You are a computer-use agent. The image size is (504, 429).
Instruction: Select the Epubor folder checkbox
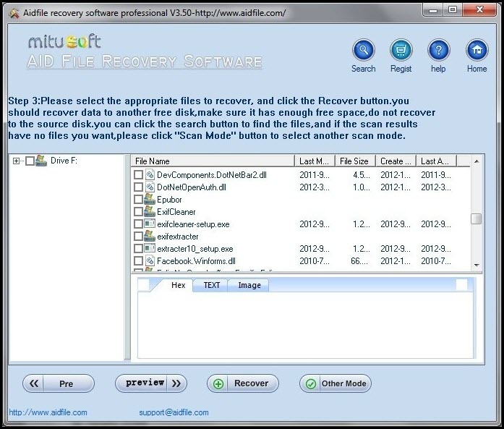tap(138, 199)
